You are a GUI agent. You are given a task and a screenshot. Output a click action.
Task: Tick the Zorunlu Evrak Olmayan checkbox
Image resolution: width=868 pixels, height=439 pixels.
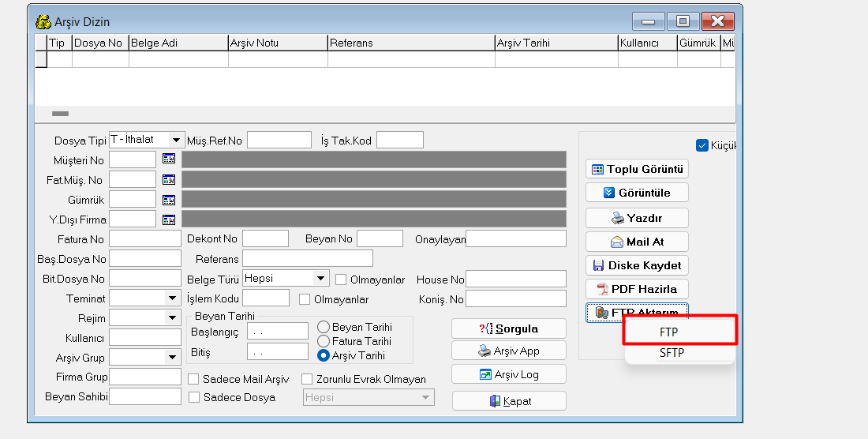point(307,379)
